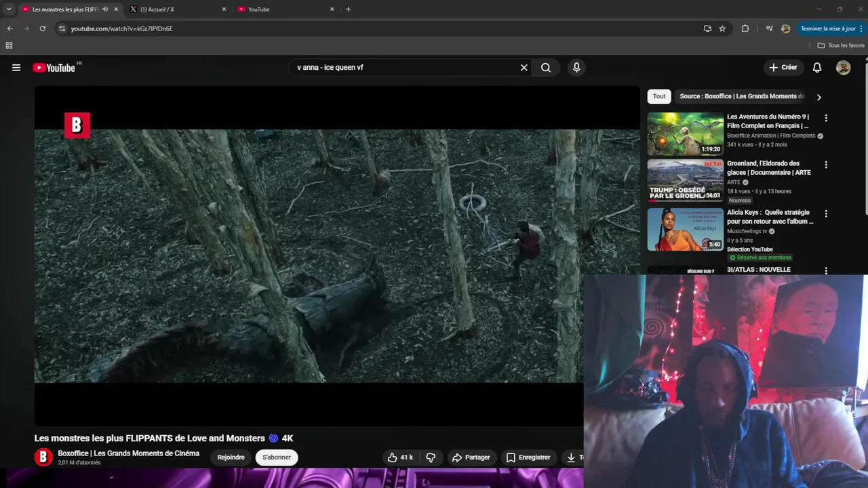Click the Rejoindre button
Viewport: 868px width, 488px height.
[231, 457]
